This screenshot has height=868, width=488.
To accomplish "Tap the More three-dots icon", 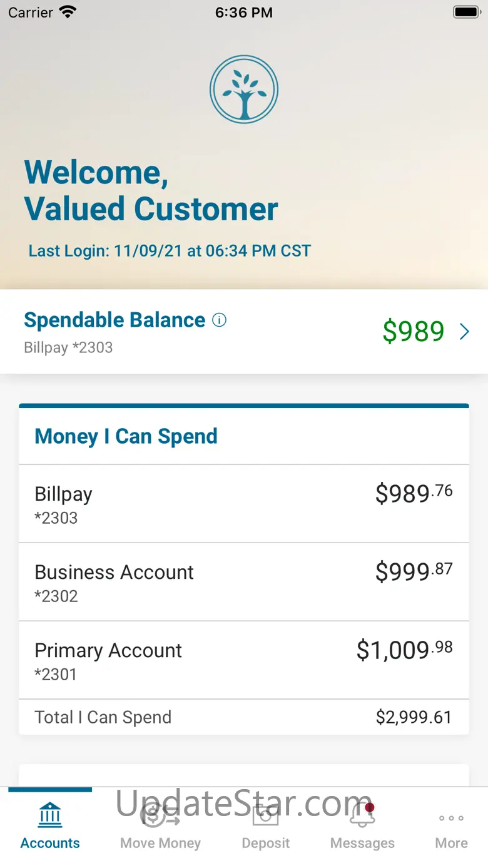I will click(x=451, y=818).
